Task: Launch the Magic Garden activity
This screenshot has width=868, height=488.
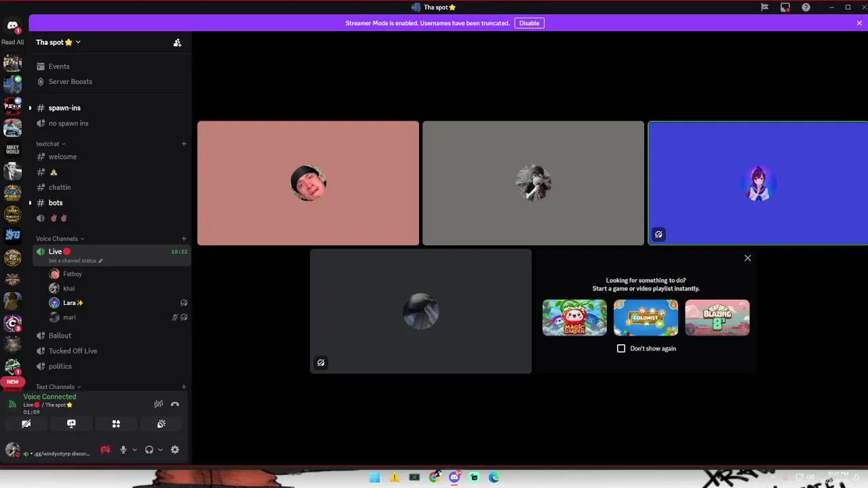Action: point(574,318)
